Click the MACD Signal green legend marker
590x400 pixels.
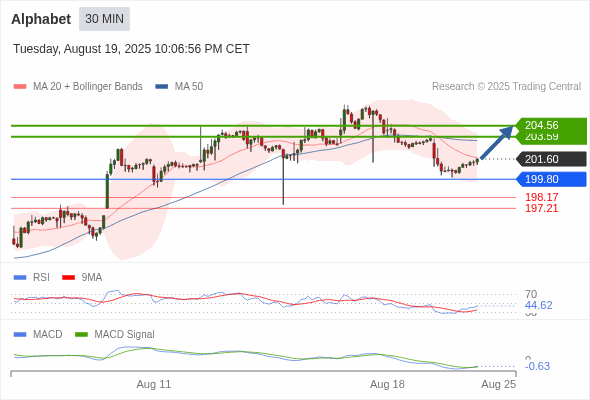pos(81,335)
